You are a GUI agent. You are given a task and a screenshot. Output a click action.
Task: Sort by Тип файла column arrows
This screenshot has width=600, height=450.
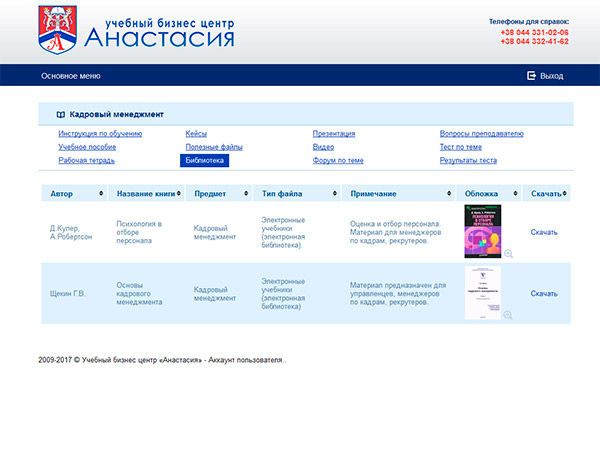(x=335, y=193)
